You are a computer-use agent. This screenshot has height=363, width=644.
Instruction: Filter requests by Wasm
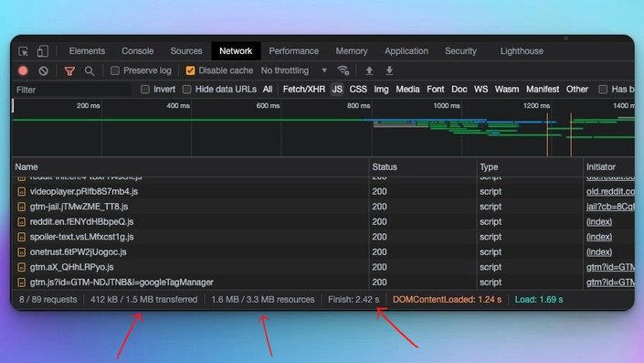coord(507,90)
